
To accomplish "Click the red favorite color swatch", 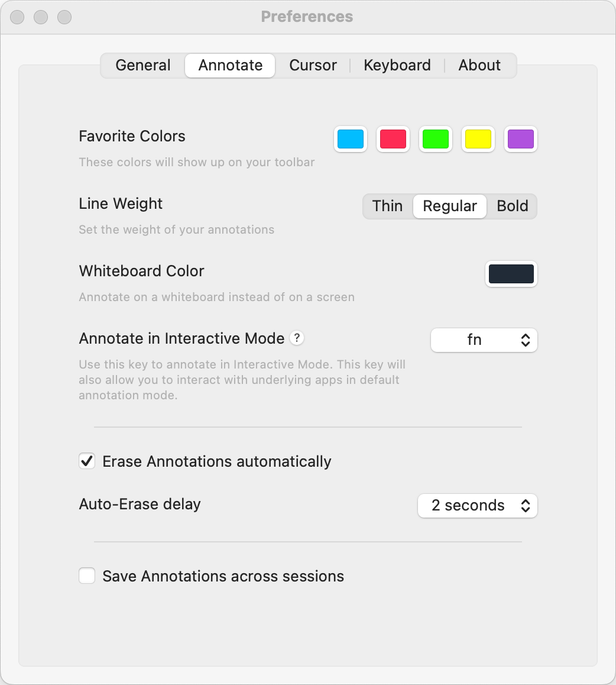I will [x=393, y=140].
